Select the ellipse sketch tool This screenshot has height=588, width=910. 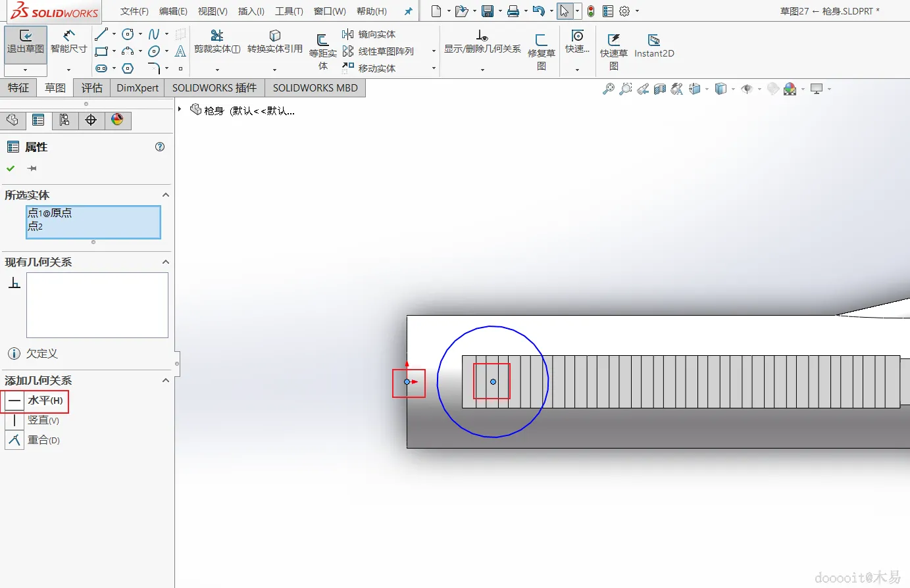tap(154, 51)
